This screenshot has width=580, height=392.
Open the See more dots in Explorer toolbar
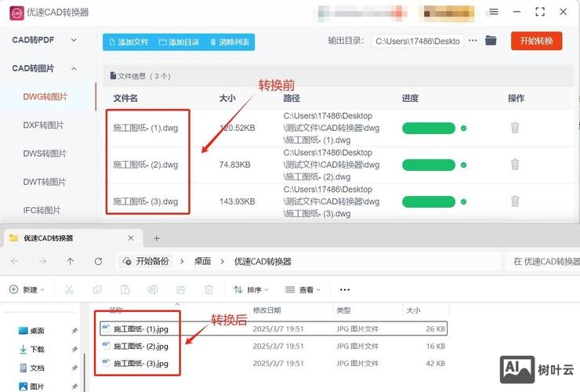pyautogui.click(x=344, y=290)
